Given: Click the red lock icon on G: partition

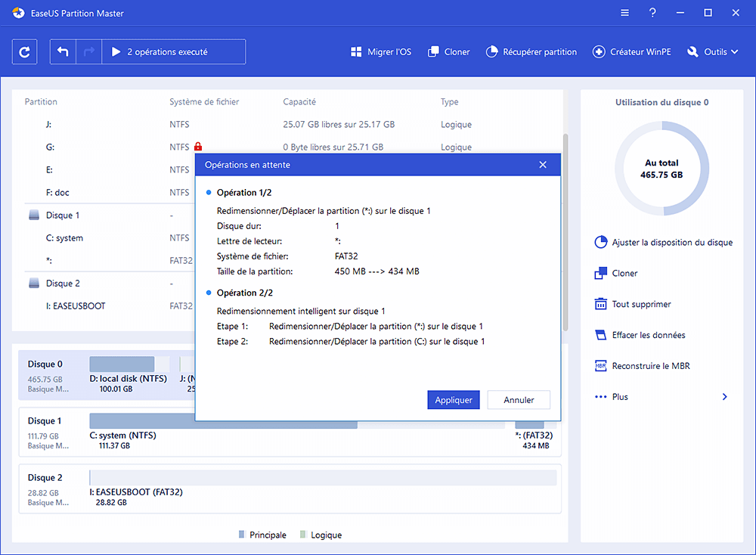Looking at the screenshot, I should point(198,146).
